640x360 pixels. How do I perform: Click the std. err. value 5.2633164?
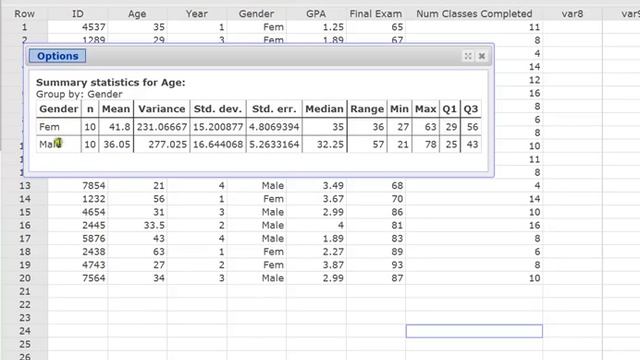274,144
